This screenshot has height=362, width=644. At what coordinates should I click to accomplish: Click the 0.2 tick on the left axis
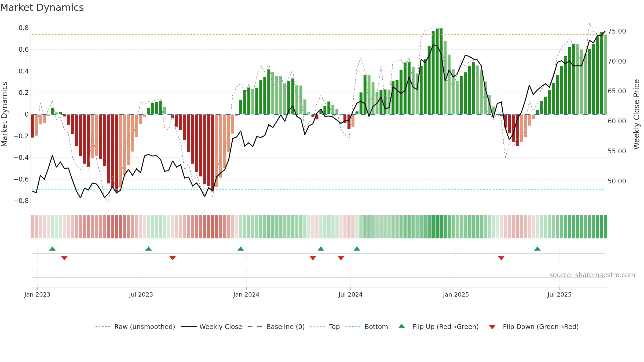24,93
